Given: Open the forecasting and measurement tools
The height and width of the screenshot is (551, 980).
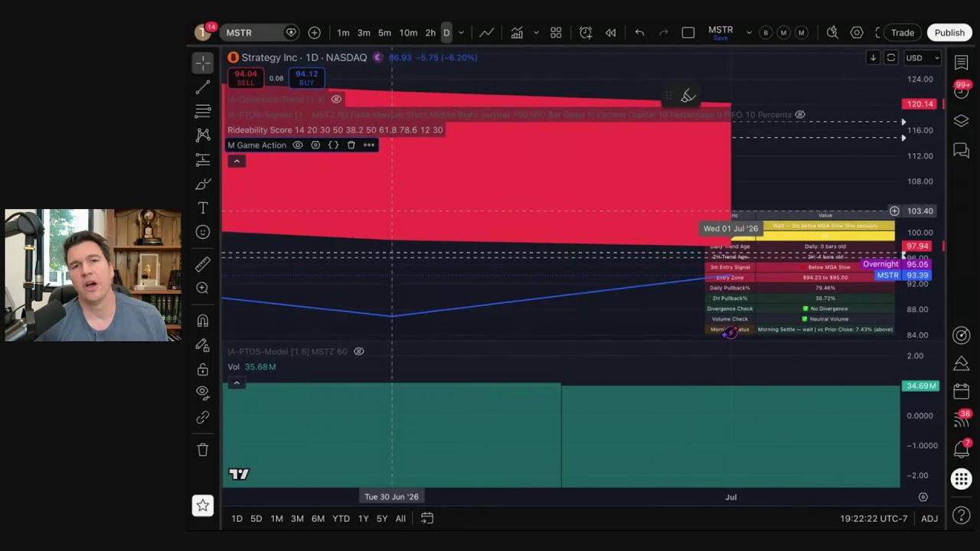Looking at the screenshot, I should click(x=203, y=159).
